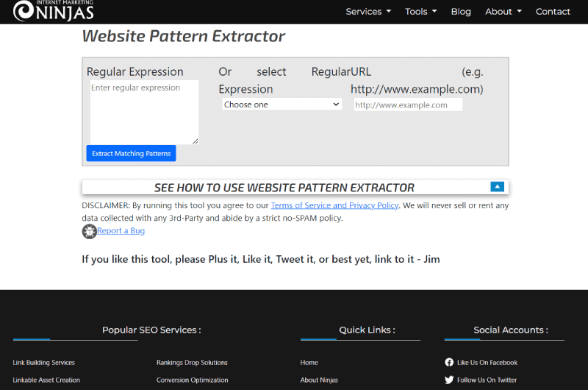Open the About menu

(503, 12)
